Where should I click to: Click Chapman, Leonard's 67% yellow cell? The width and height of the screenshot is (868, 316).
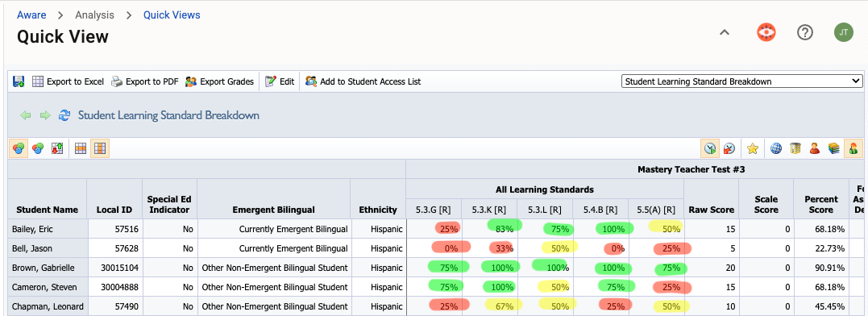pos(489,306)
